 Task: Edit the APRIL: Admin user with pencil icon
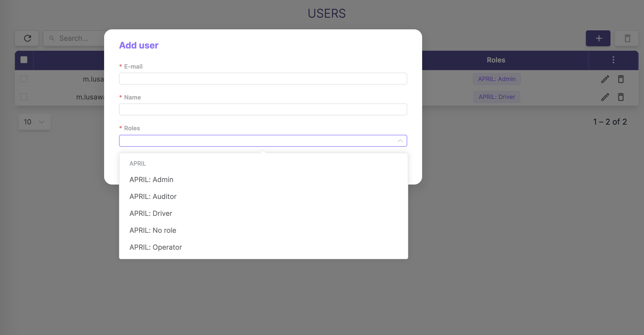pyautogui.click(x=605, y=79)
